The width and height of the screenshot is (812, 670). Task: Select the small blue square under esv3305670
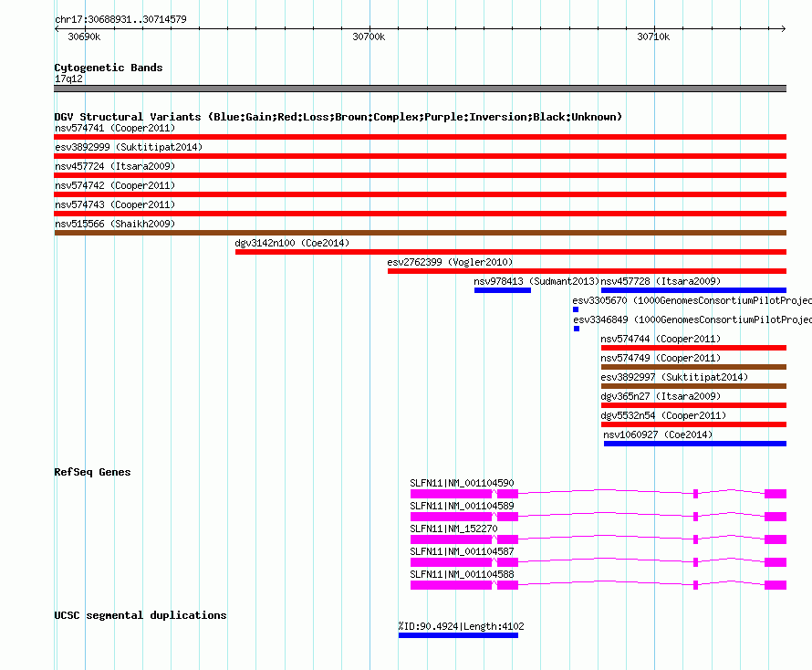pyautogui.click(x=576, y=309)
